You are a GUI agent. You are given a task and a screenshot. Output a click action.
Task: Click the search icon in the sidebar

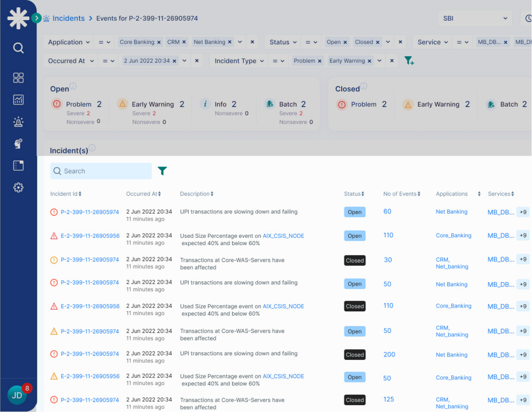point(18,48)
